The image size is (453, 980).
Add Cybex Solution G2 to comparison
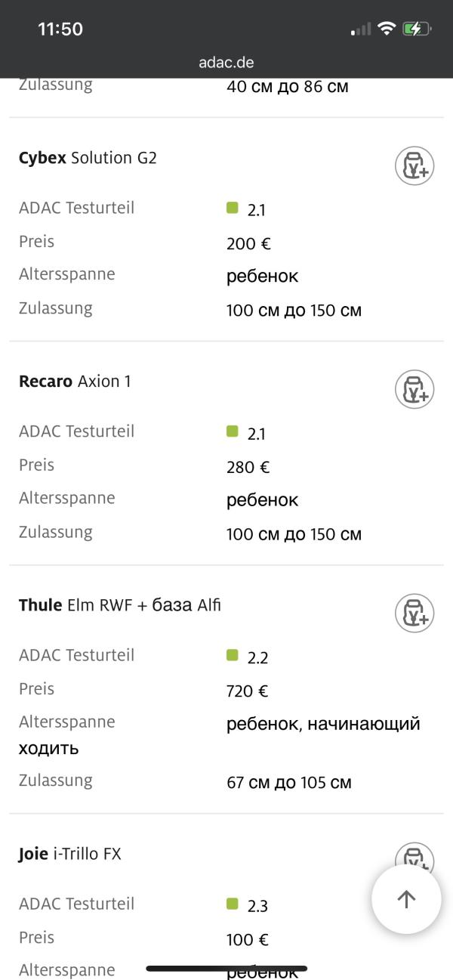[414, 165]
